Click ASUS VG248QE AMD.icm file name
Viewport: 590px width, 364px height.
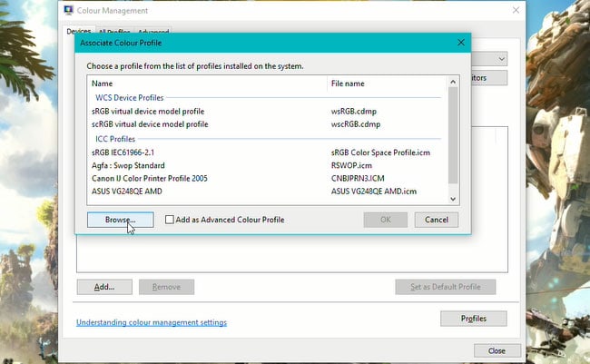tap(374, 192)
